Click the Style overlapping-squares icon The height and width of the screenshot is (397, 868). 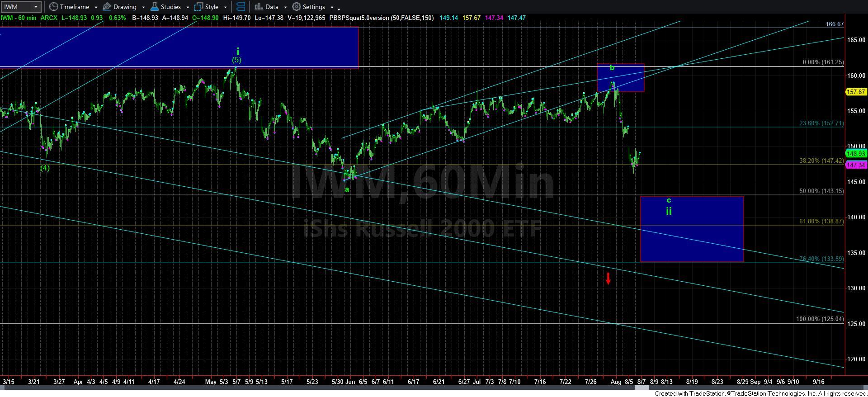[198, 7]
